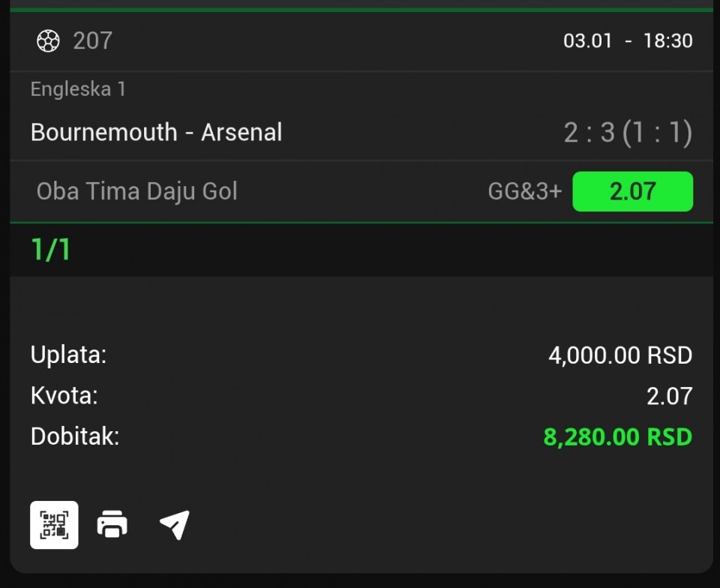Click the Oba Tima Daju Gol market
Image resolution: width=720 pixels, height=588 pixels.
pyautogui.click(x=136, y=191)
